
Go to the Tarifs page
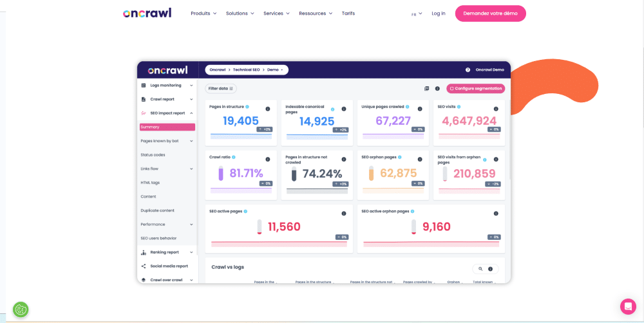coord(348,13)
